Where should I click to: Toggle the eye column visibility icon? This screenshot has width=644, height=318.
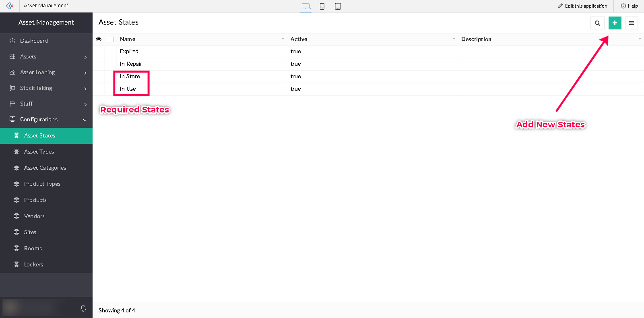[x=99, y=39]
